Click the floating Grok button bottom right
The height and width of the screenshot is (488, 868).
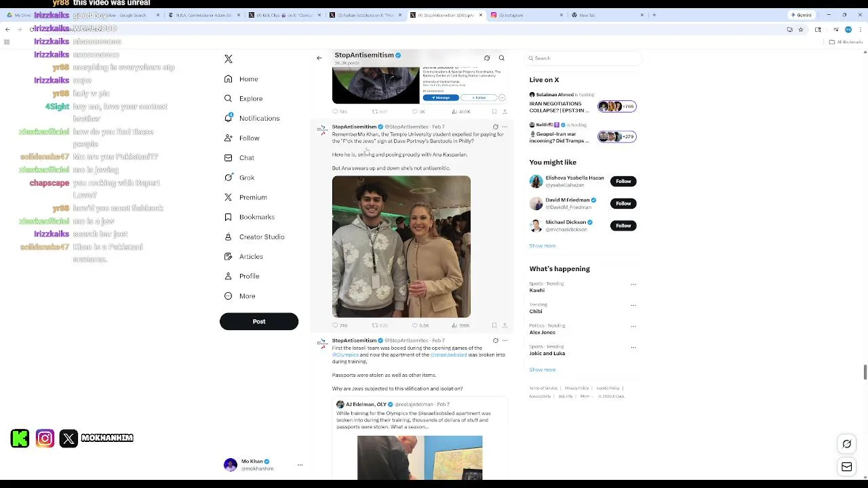tap(846, 444)
